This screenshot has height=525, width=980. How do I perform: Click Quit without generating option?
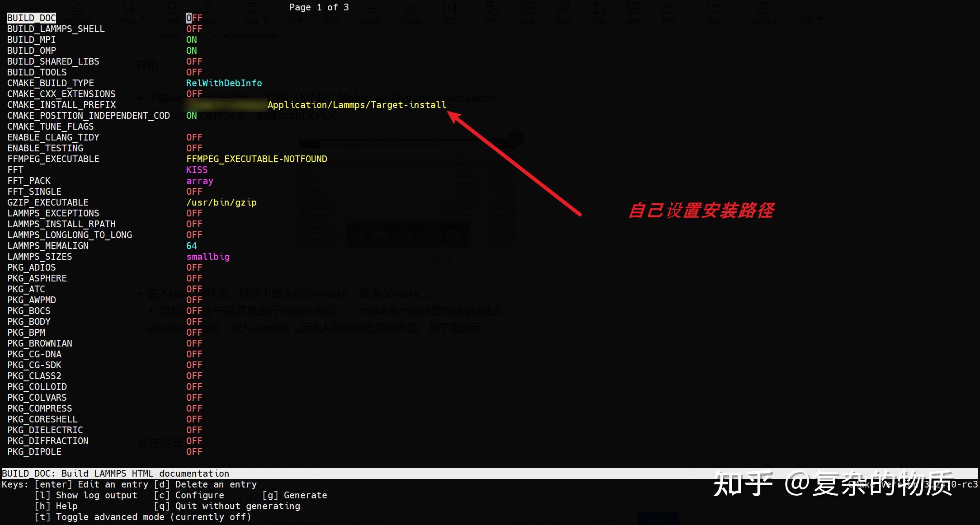tap(227, 506)
